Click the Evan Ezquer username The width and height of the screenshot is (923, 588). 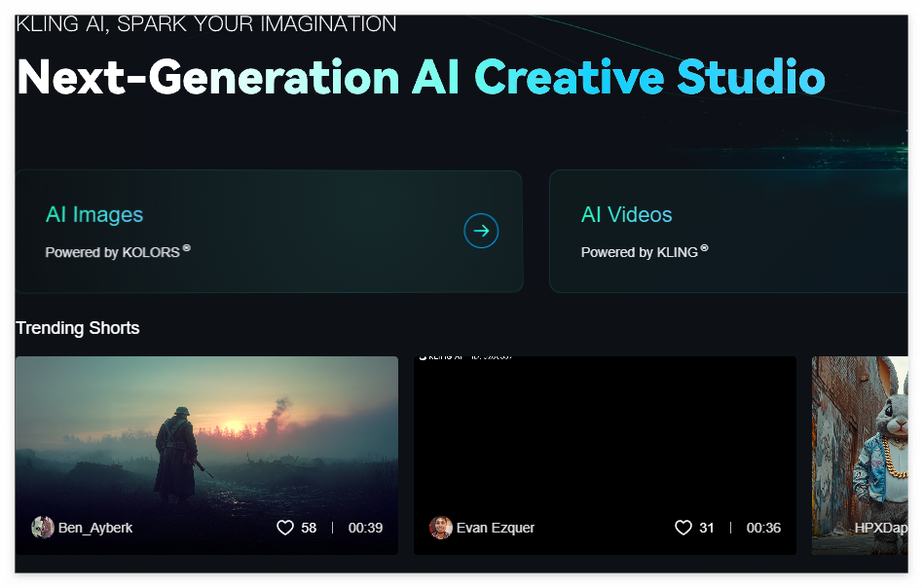point(497,528)
